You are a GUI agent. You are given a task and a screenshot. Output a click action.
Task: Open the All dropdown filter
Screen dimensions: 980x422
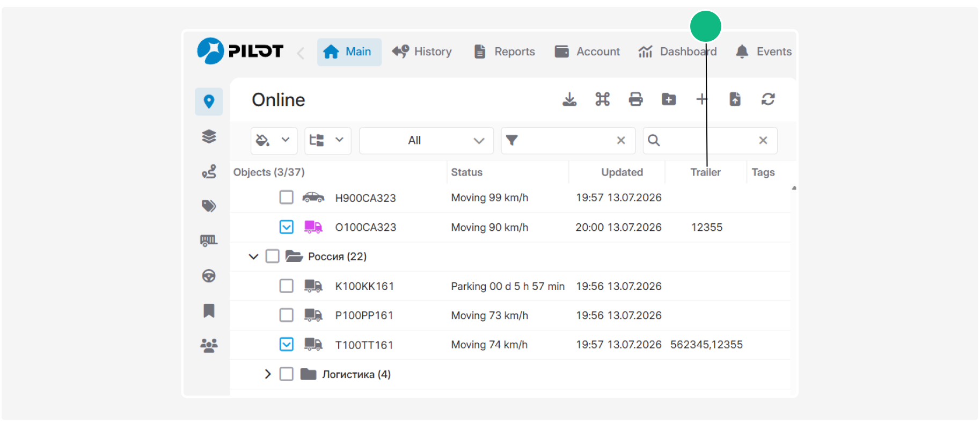pos(426,141)
